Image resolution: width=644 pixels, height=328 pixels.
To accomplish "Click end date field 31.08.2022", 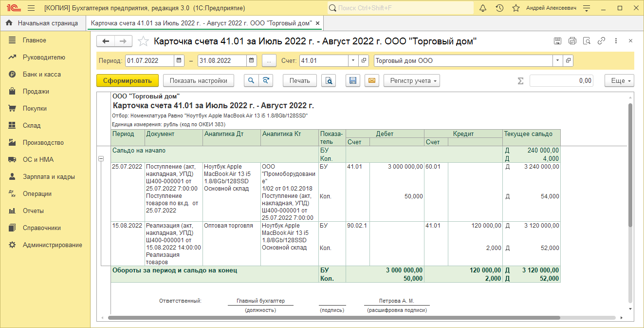I will pyautogui.click(x=222, y=61).
